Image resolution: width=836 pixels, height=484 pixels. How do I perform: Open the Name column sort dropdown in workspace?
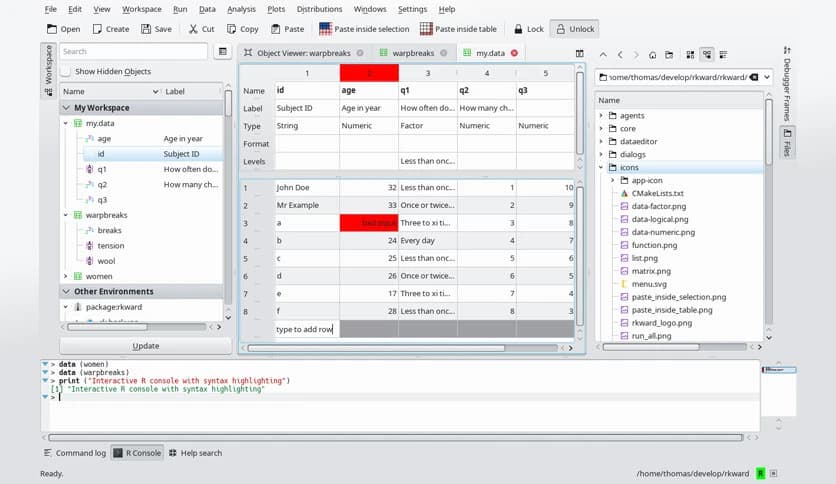(155, 92)
